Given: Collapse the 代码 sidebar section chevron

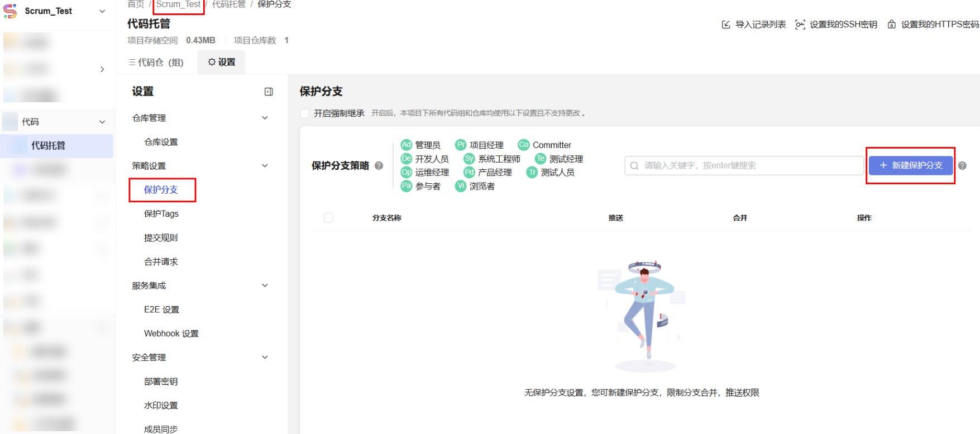Looking at the screenshot, I should tap(102, 122).
